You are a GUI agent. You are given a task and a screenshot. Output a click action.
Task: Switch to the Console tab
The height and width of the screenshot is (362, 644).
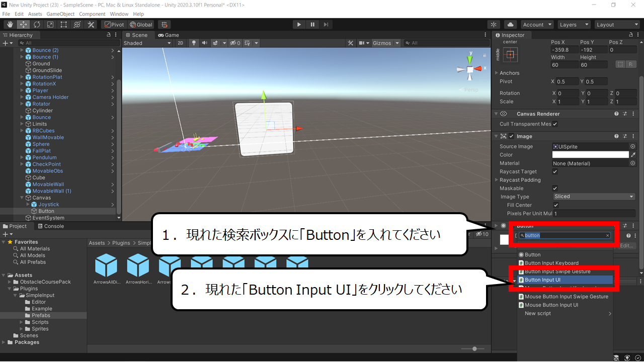[50, 226]
